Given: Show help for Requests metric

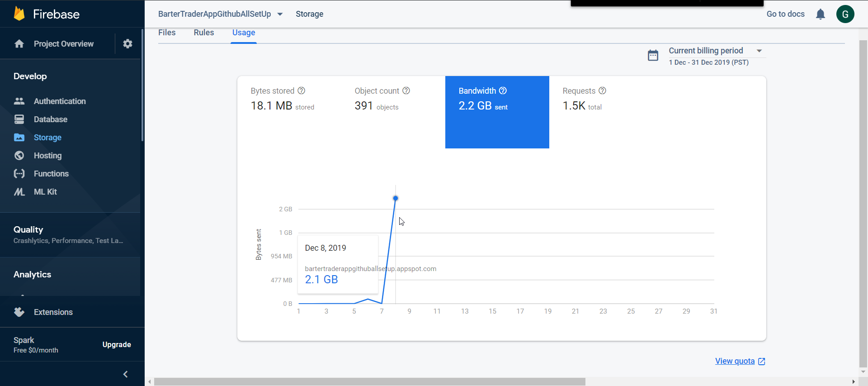Looking at the screenshot, I should point(602,91).
